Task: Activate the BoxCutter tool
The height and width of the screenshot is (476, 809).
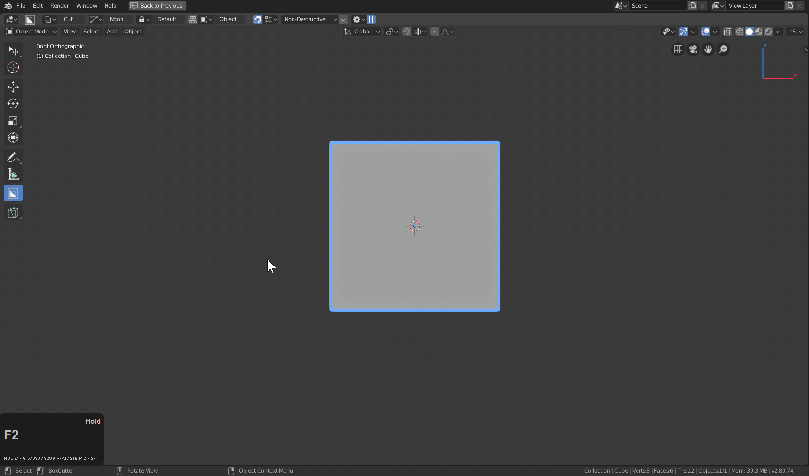Action: [x=13, y=193]
